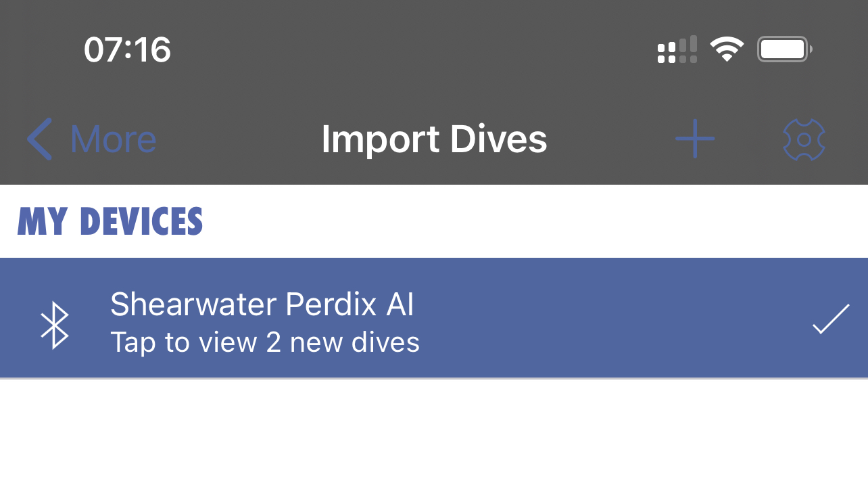Click the Bluetooth icon on device row
Image resolution: width=868 pixels, height=502 pixels.
coord(55,325)
